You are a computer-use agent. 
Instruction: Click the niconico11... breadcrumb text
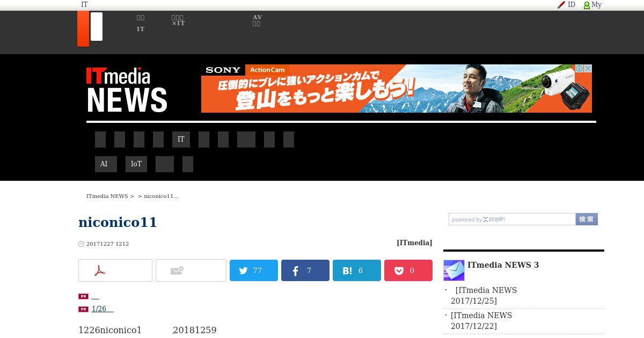(x=161, y=196)
